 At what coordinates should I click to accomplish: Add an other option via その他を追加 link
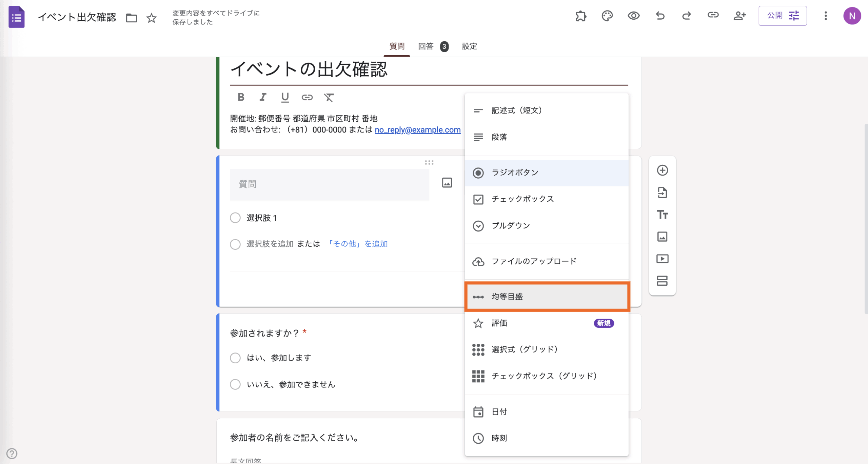coord(357,244)
